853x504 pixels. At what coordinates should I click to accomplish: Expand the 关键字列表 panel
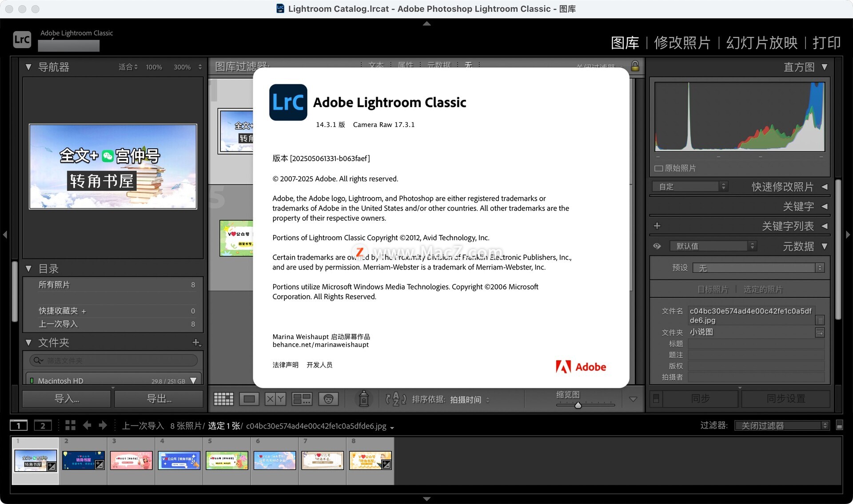(825, 226)
